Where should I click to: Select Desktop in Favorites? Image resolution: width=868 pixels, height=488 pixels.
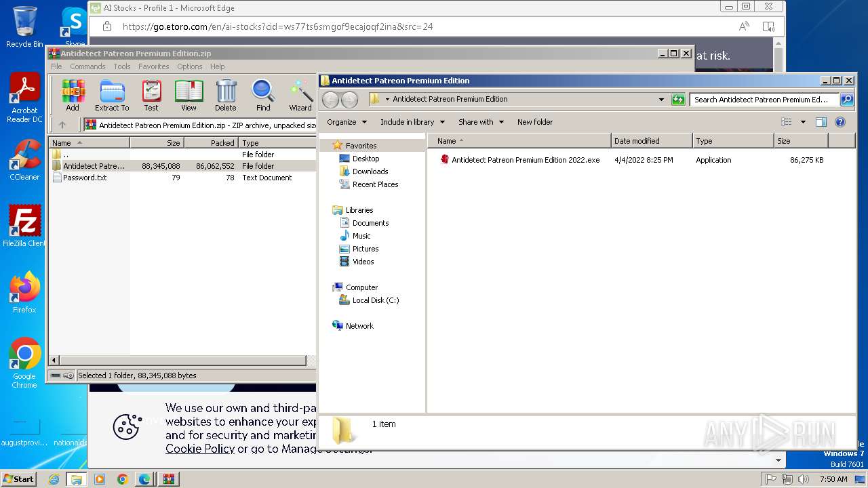[366, 159]
